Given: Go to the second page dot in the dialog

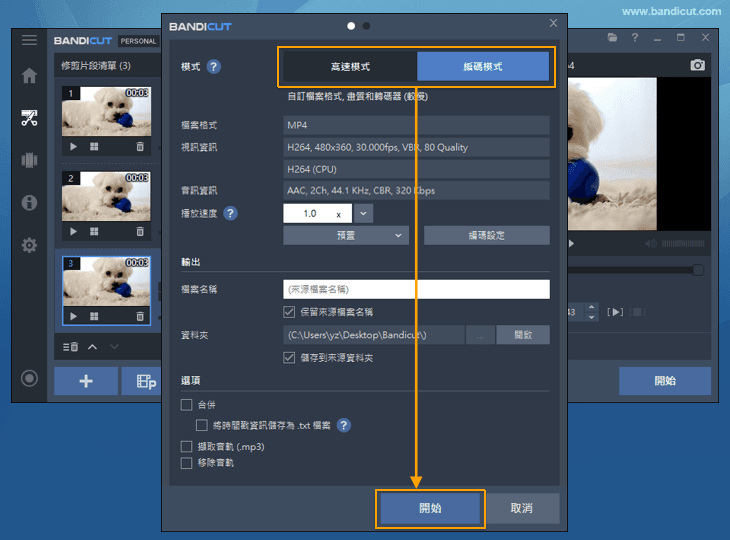Looking at the screenshot, I should (366, 26).
